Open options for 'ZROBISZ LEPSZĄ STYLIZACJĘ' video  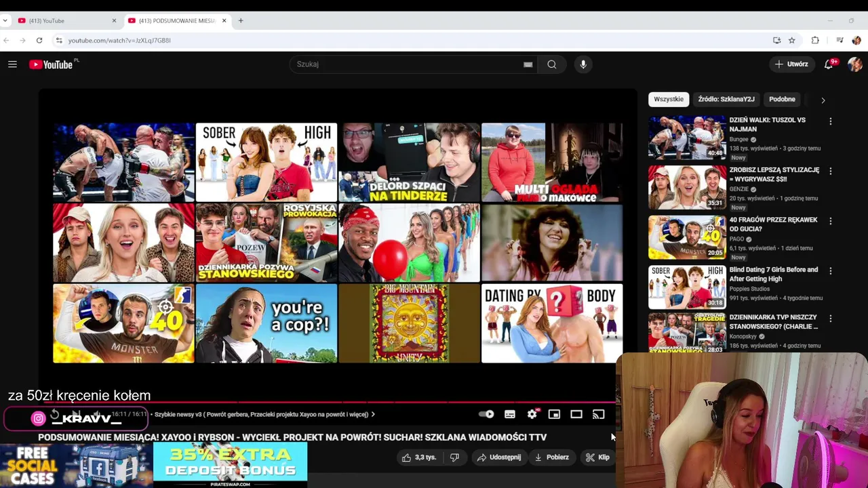(x=831, y=171)
